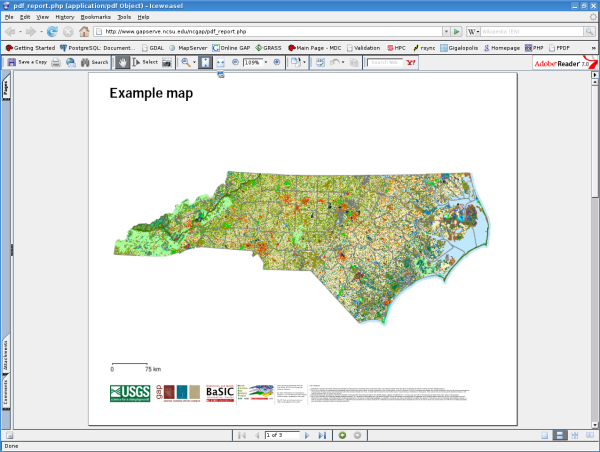Open the Pages side panel tab
This screenshot has height=452, width=600.
click(6, 88)
